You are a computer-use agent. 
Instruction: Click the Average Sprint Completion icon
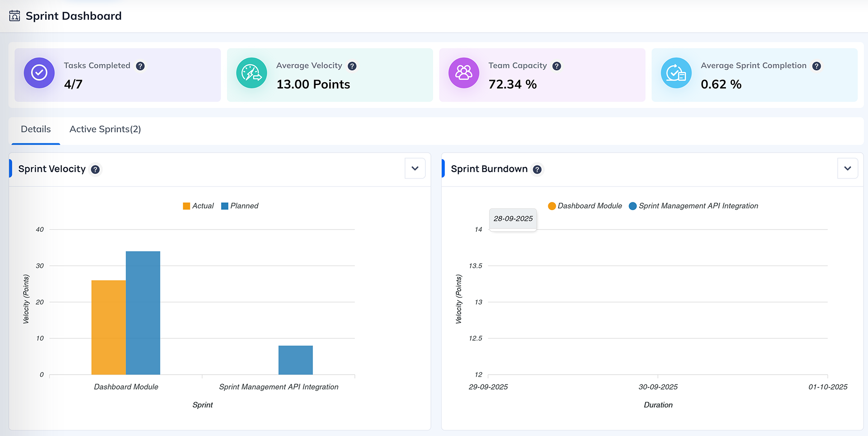676,73
